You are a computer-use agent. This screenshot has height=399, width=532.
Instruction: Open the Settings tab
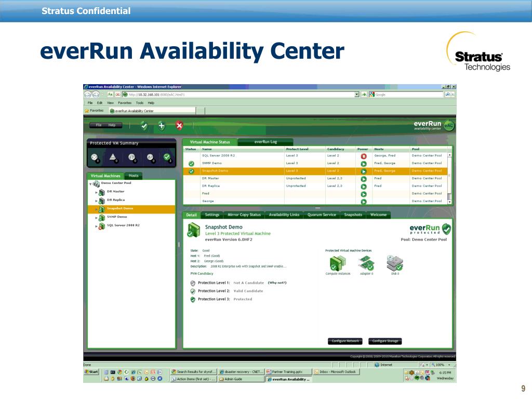coord(212,215)
